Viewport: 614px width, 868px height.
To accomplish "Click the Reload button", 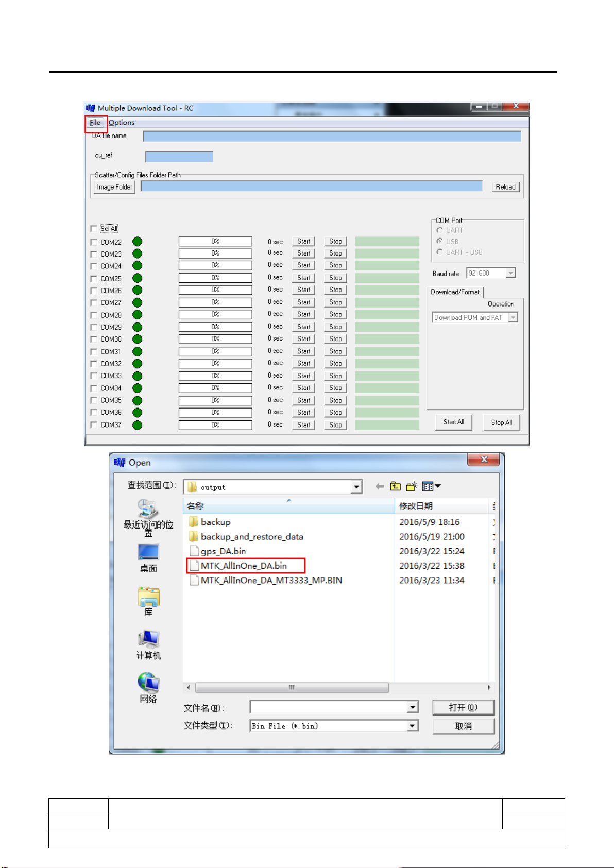I will pos(505,187).
